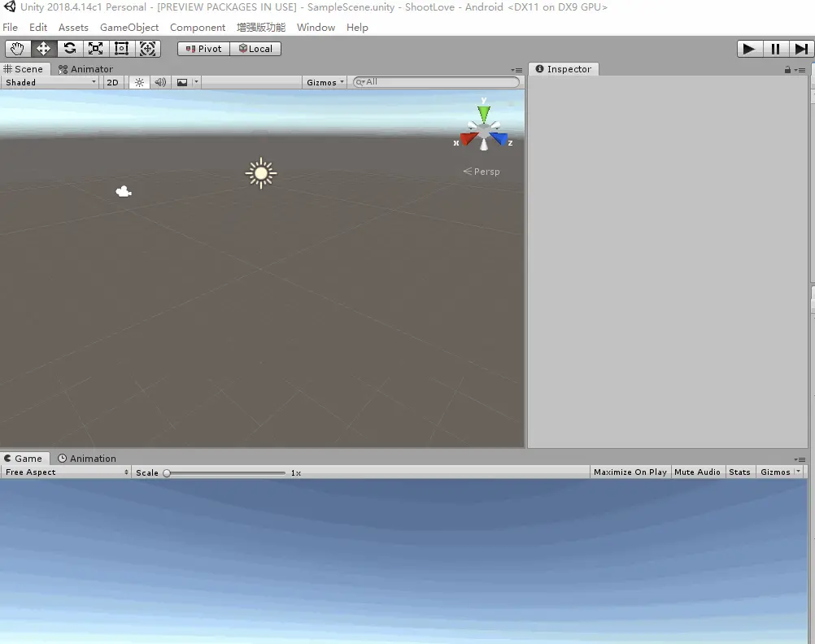The height and width of the screenshot is (644, 815).
Task: Switch to the Animation tab
Action: tap(87, 459)
